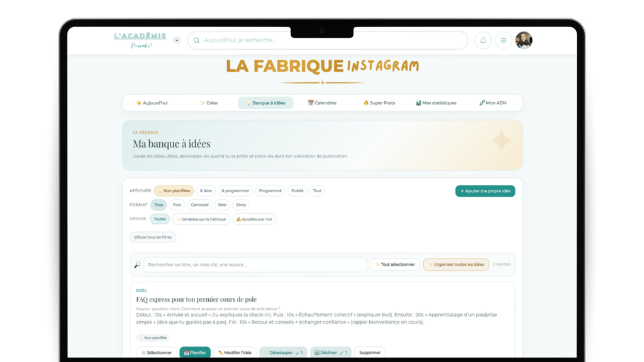Image resolution: width=644 pixels, height=362 pixels.
Task: Show Tout in Afficher filter
Action: (x=317, y=191)
